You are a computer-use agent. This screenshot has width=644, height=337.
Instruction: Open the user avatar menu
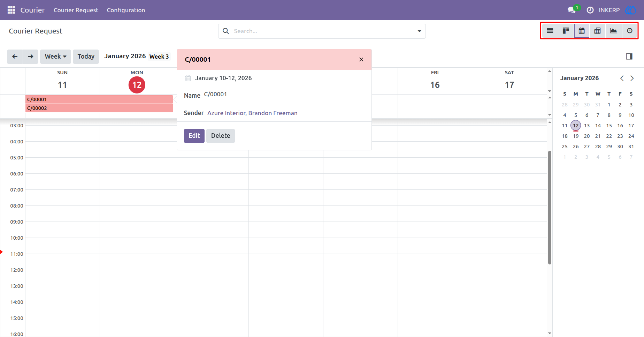tap(631, 10)
